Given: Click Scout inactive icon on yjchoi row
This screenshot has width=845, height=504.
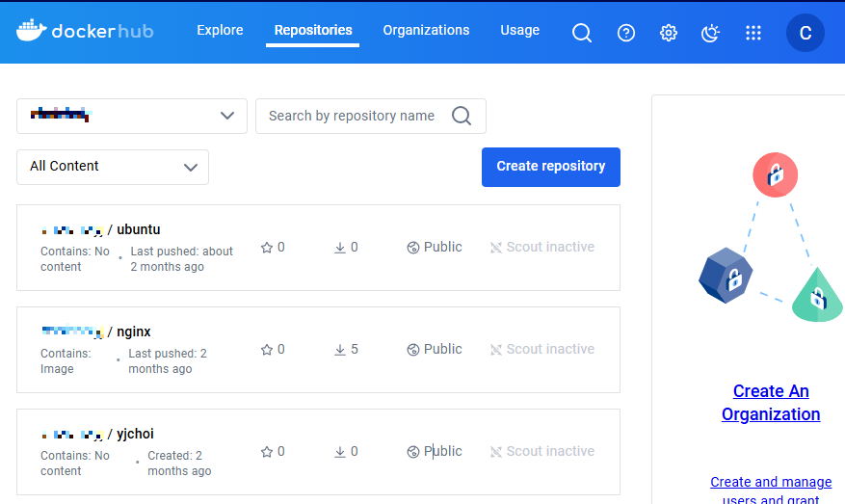Looking at the screenshot, I should pyautogui.click(x=496, y=452).
